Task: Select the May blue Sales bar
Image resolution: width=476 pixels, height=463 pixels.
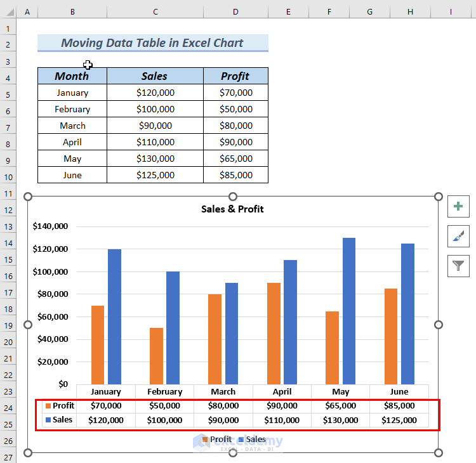Action: pos(349,311)
